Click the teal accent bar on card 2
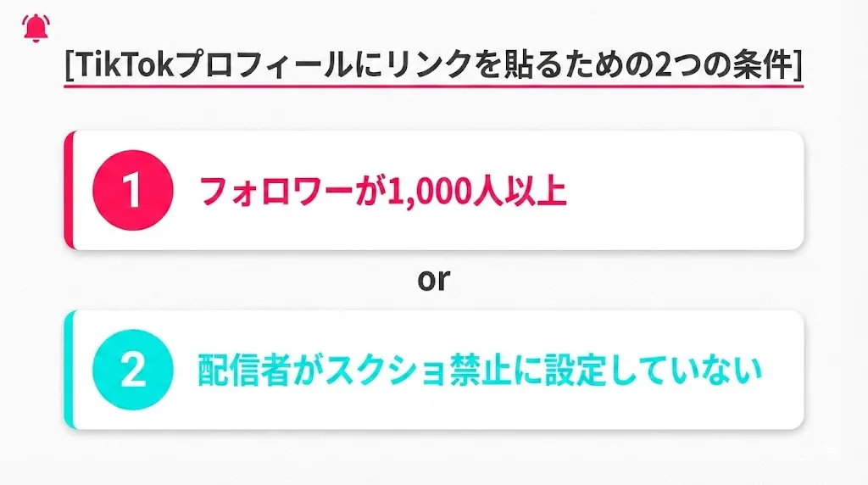 click(x=69, y=371)
